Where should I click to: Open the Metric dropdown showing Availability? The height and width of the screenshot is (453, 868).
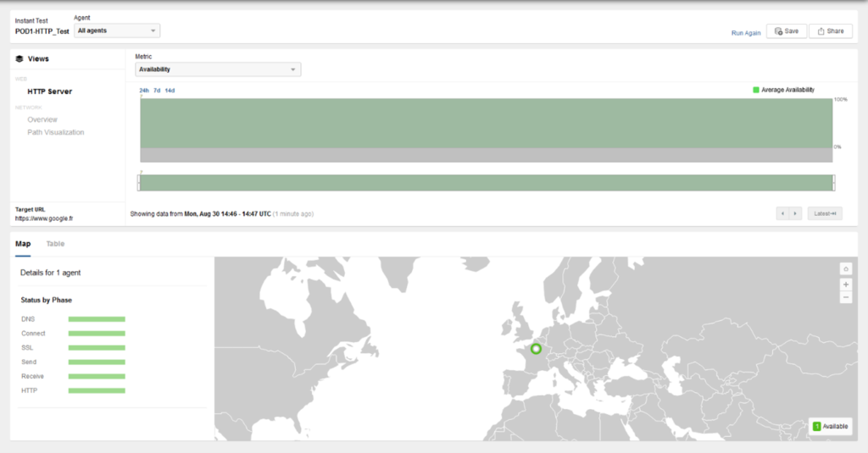[x=218, y=69]
